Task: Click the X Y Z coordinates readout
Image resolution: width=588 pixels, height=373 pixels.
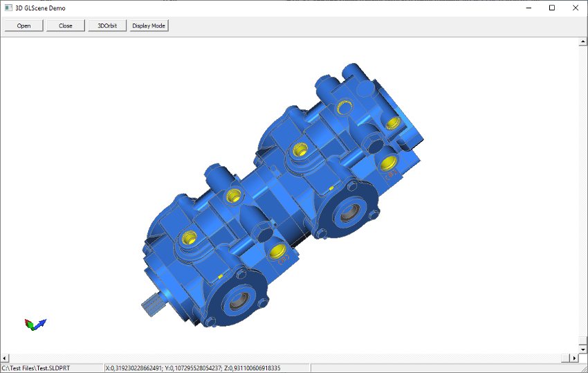Action: click(x=193, y=368)
